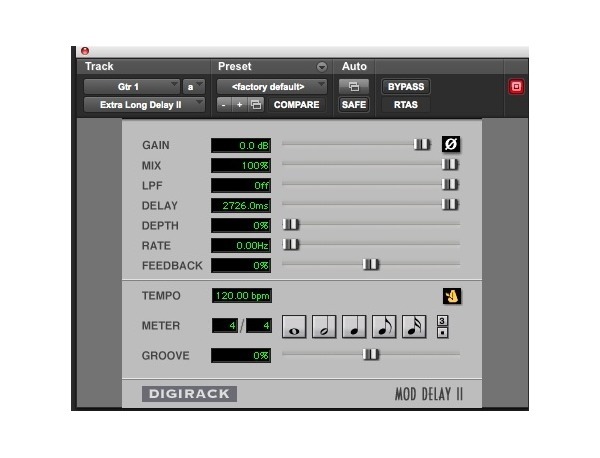
Task: Click the tap tempo metronome icon
Action: [452, 296]
